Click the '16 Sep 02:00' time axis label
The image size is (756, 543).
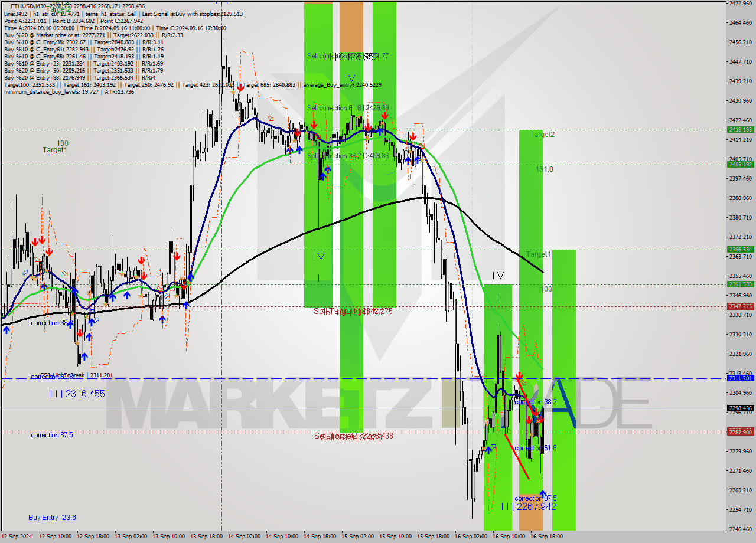pos(471,537)
